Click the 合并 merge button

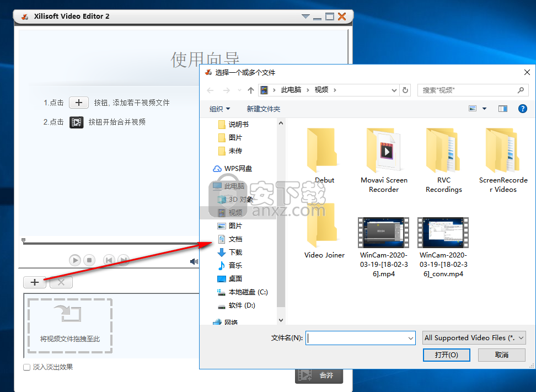319,375
